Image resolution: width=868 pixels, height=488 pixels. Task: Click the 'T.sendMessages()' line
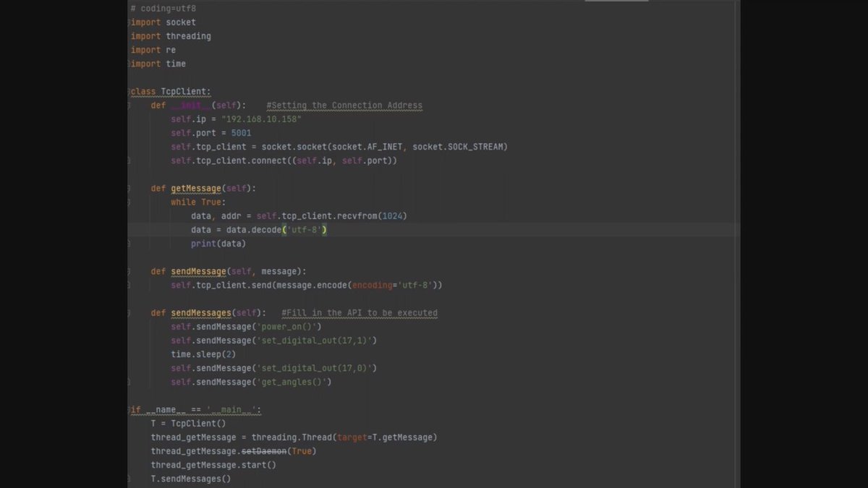point(191,479)
